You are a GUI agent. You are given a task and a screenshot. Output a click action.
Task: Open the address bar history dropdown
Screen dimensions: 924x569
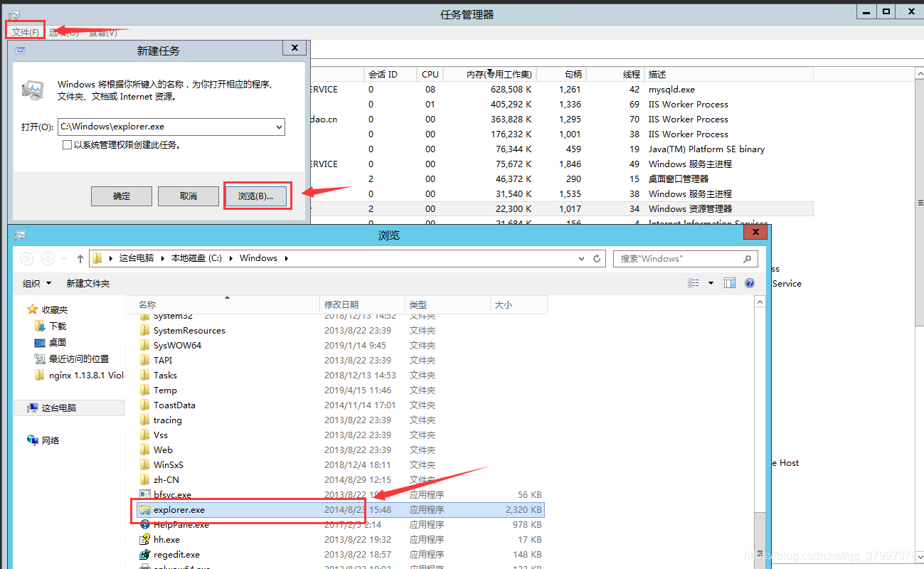581,259
